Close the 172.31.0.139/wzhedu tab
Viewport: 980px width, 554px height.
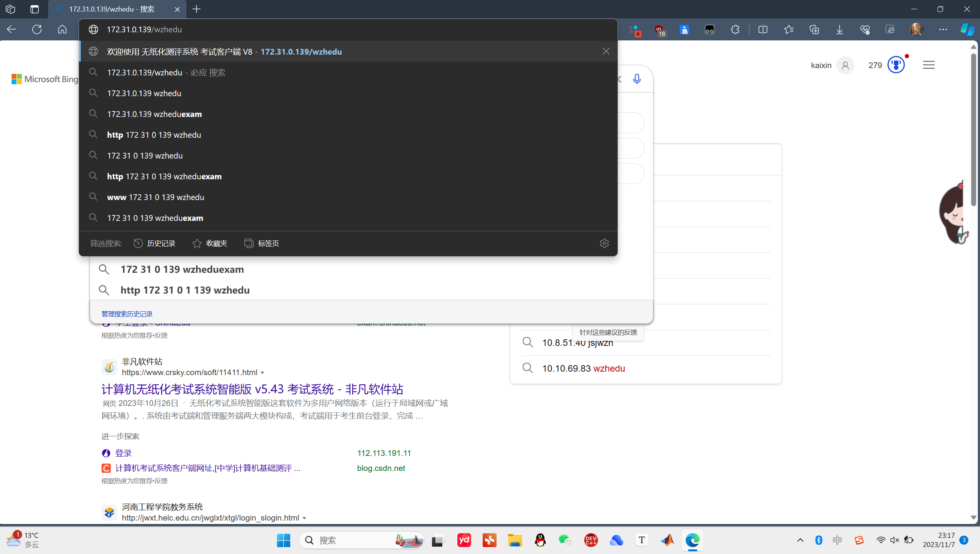[177, 9]
